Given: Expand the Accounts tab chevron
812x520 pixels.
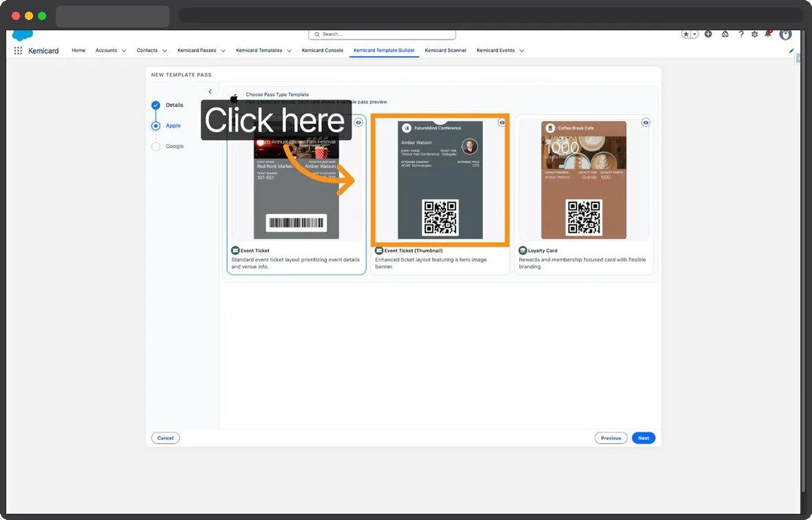Looking at the screenshot, I should 124,51.
